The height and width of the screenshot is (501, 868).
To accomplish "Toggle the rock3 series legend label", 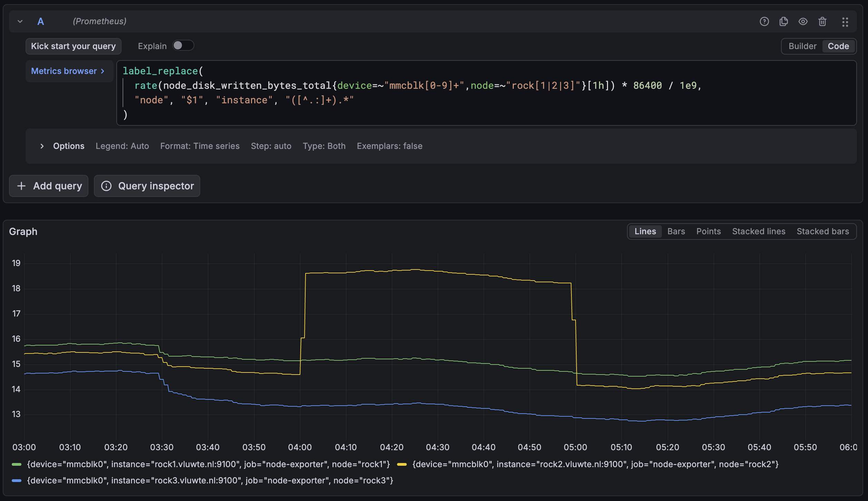I will pyautogui.click(x=210, y=481).
